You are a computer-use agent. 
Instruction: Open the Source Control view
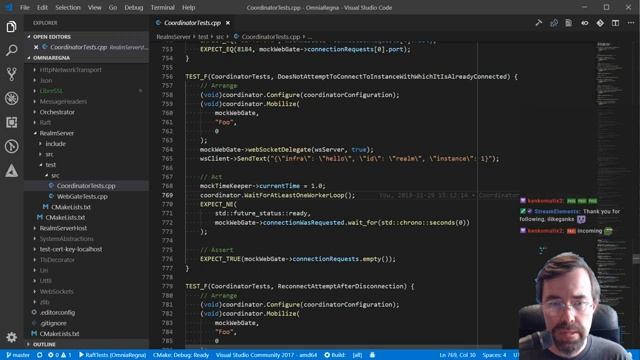click(x=11, y=74)
